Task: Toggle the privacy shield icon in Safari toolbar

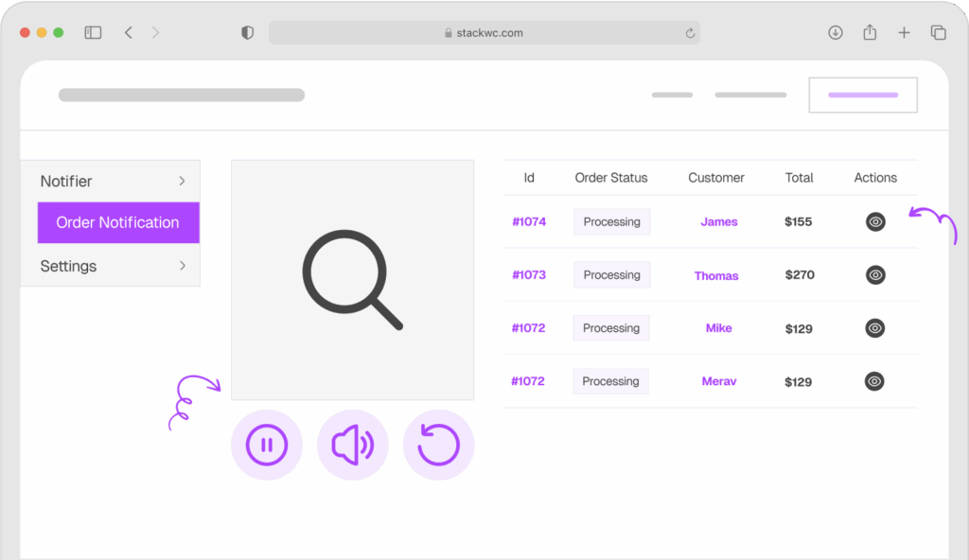Action: tap(247, 31)
